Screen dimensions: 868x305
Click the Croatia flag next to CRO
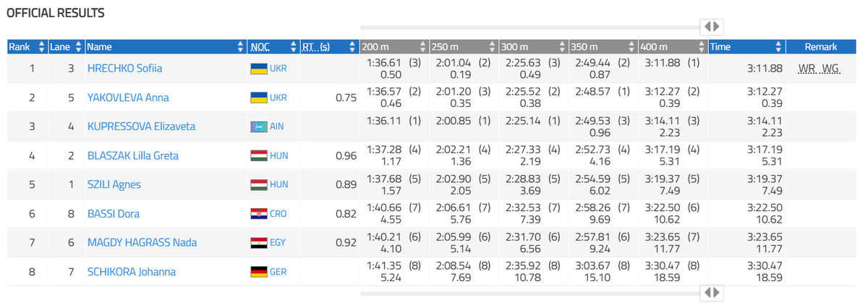tap(257, 214)
